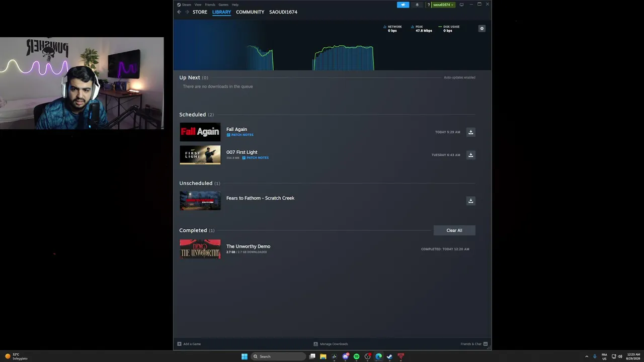The width and height of the screenshot is (644, 362).
Task: Open 007 First Light patch notes
Action: click(256, 158)
